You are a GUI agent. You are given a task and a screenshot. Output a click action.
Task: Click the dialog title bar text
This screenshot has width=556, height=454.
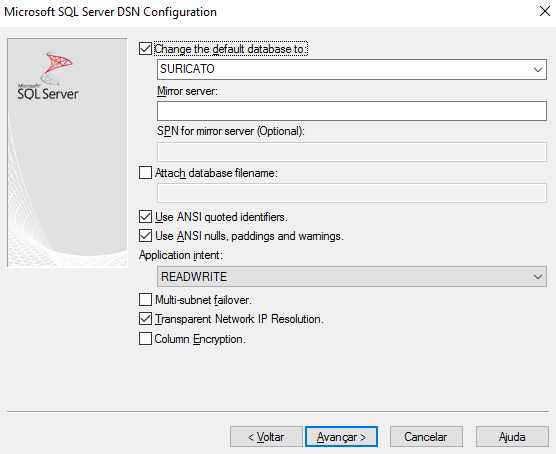[x=110, y=12]
